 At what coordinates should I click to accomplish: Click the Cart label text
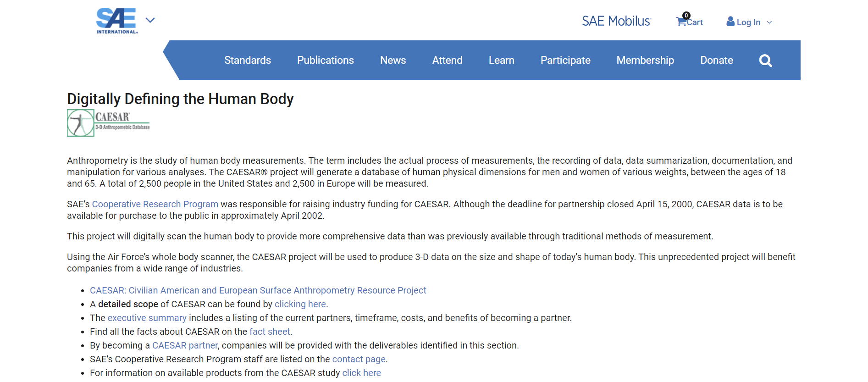[x=695, y=22]
